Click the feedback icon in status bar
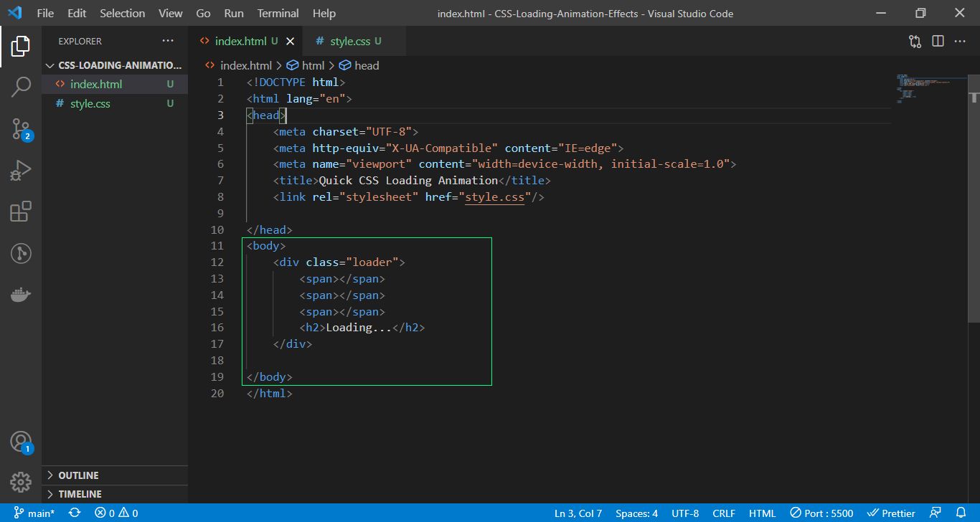Viewport: 980px width, 522px height. pyautogui.click(x=935, y=513)
